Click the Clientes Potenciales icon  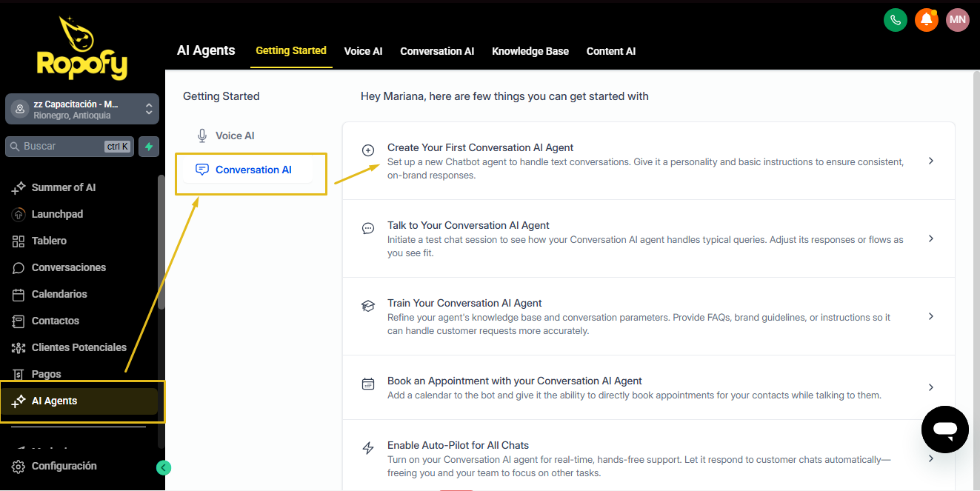[19, 348]
